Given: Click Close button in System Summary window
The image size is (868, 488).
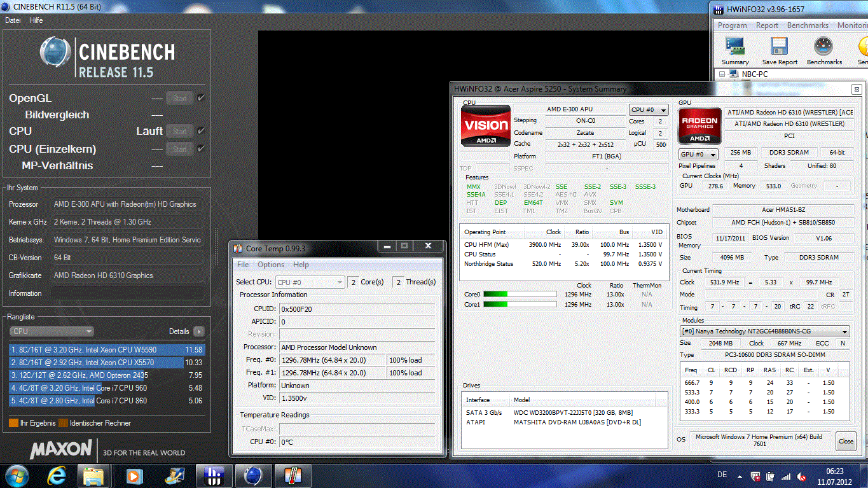Looking at the screenshot, I should [846, 441].
